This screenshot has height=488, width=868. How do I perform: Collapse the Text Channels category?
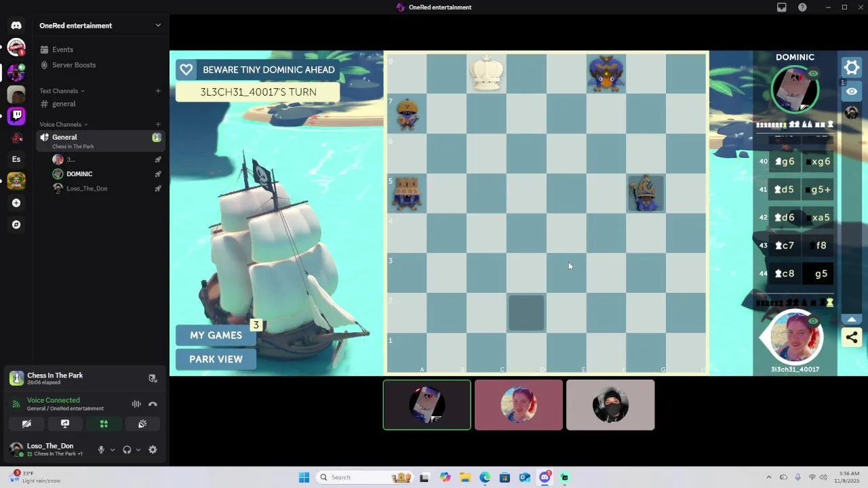62,91
